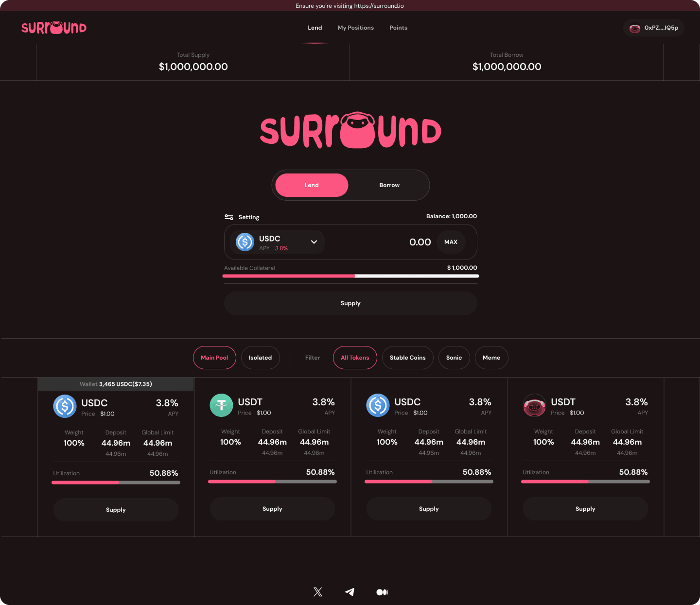Select the Isolated pool toggle

tap(260, 358)
